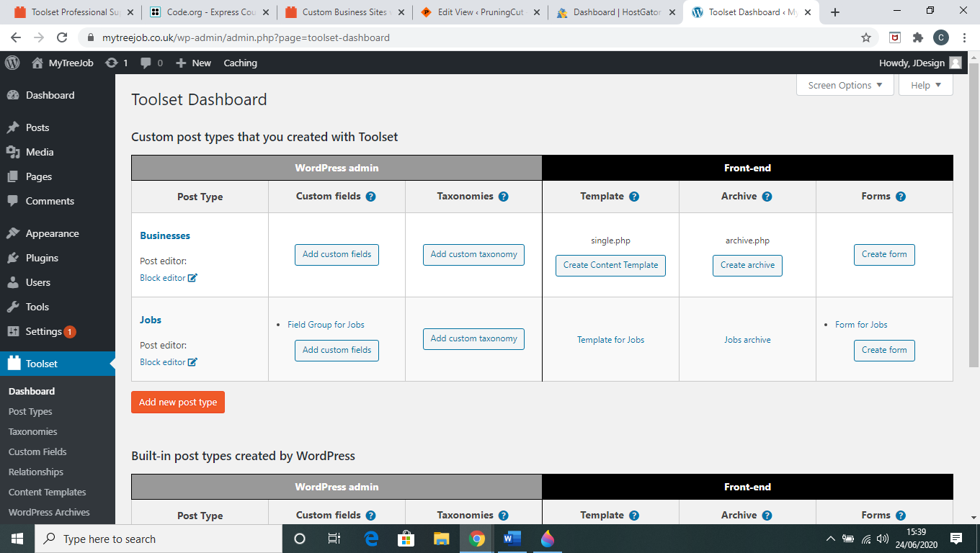
Task: Click Block editor edit icon for Jobs
Action: 192,362
